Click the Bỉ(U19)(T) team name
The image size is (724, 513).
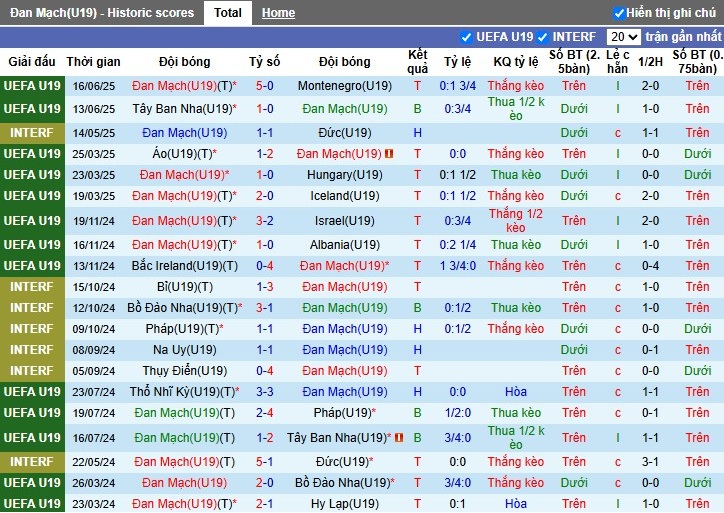coord(184,287)
